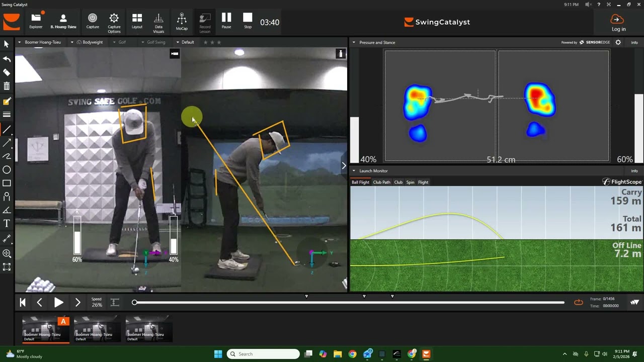Click the trash can to delete drawings
The image size is (644, 362).
[7, 86]
